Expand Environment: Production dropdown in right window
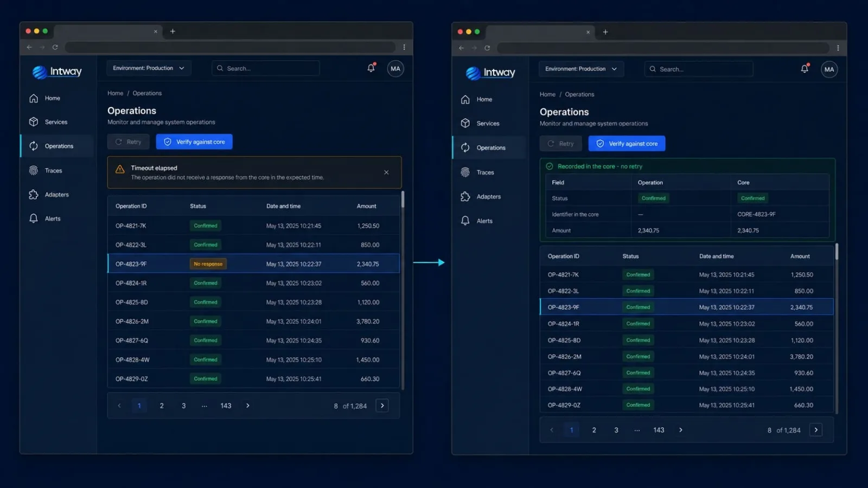Viewport: 868px width, 488px height. pyautogui.click(x=581, y=69)
